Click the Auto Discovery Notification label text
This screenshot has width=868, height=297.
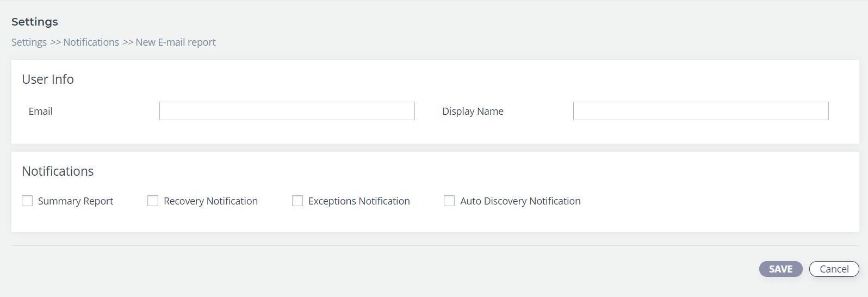point(520,201)
